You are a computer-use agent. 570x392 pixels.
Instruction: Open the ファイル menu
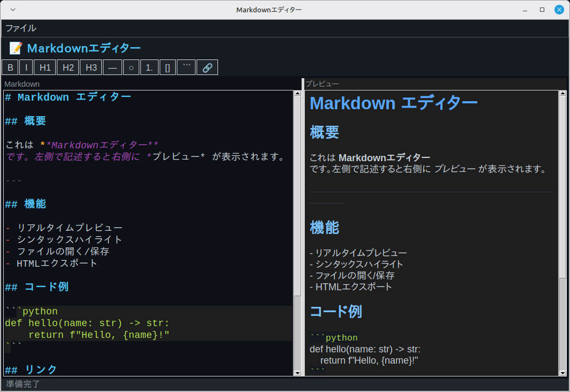[21, 28]
